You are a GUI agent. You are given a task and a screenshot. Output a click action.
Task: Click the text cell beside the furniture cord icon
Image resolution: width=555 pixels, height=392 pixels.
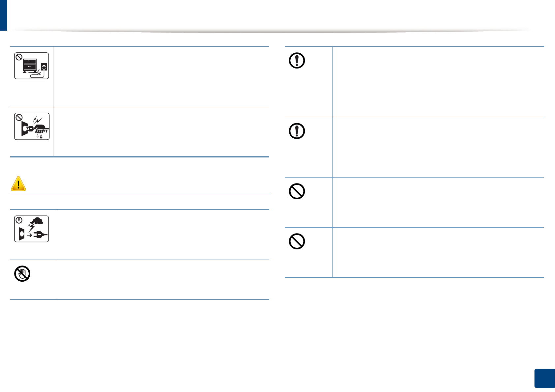[161, 77]
